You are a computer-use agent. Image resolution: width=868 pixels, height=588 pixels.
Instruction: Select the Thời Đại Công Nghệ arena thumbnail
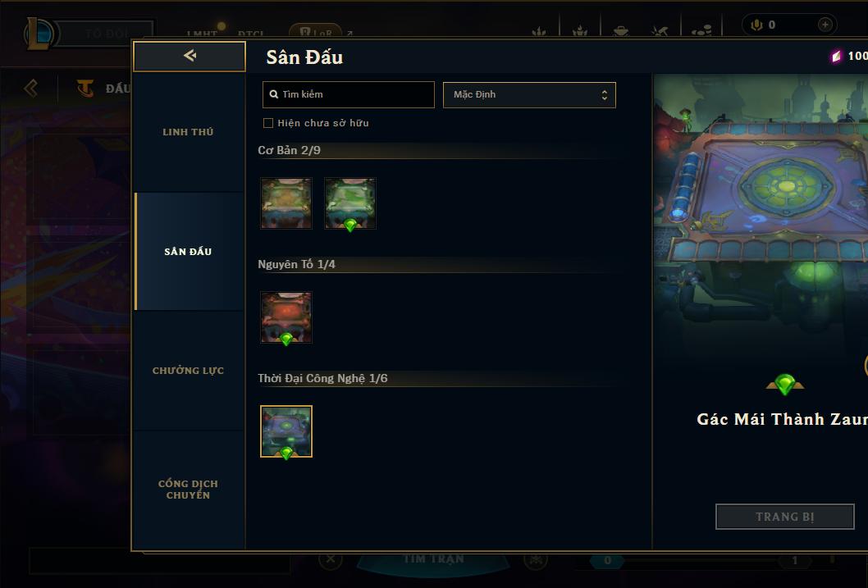coord(286,431)
